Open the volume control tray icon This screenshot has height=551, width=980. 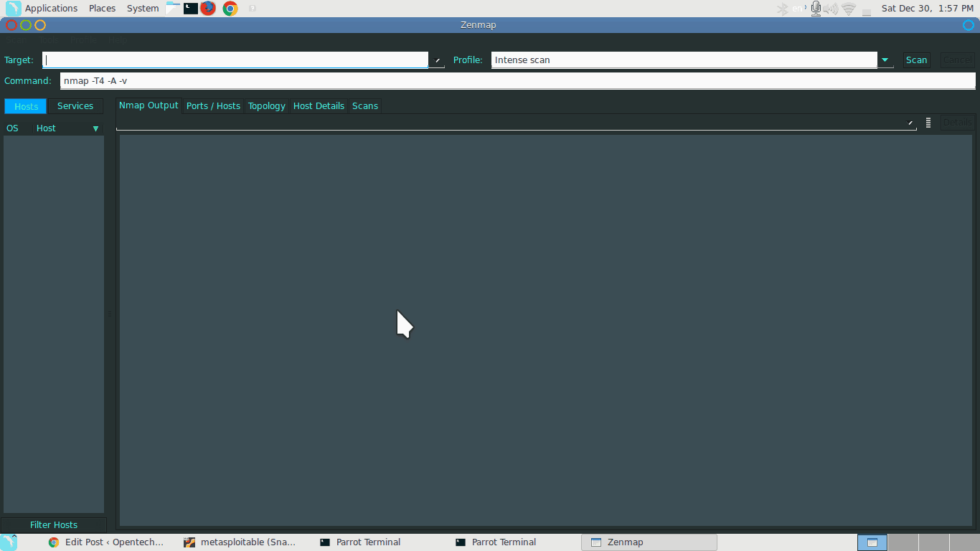(831, 9)
